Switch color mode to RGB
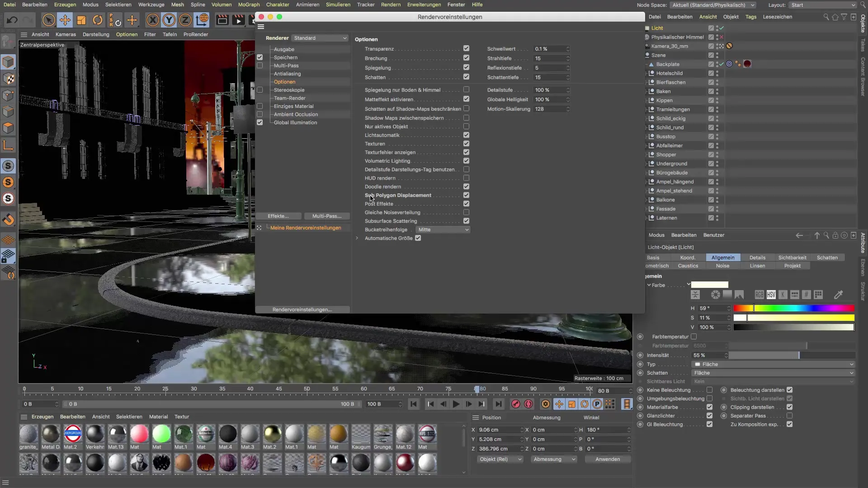This screenshot has height=488, width=868. coord(759,295)
